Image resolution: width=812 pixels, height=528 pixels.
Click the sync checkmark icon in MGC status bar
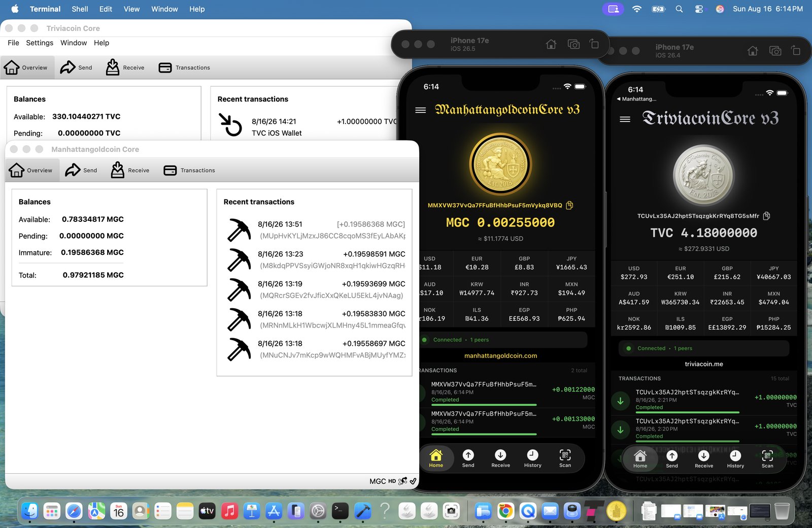pos(413,481)
